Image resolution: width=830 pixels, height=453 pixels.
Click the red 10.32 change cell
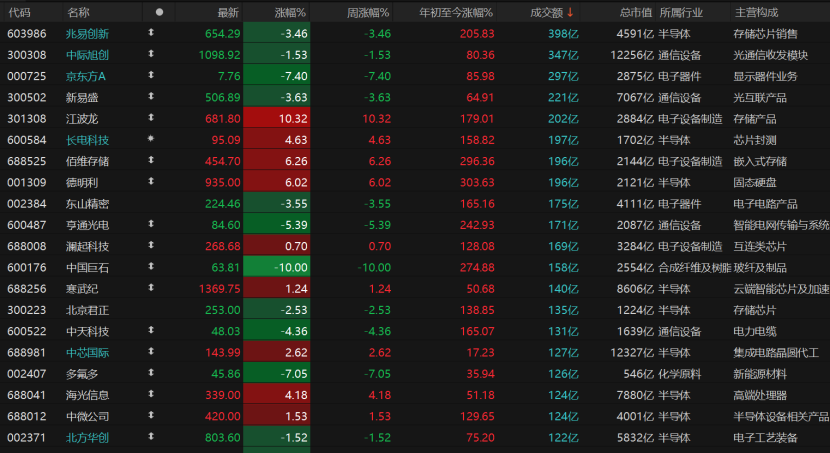pyautogui.click(x=276, y=119)
